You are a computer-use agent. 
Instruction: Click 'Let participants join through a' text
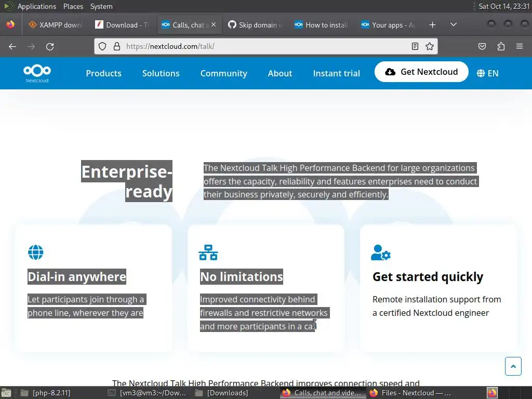click(x=86, y=299)
